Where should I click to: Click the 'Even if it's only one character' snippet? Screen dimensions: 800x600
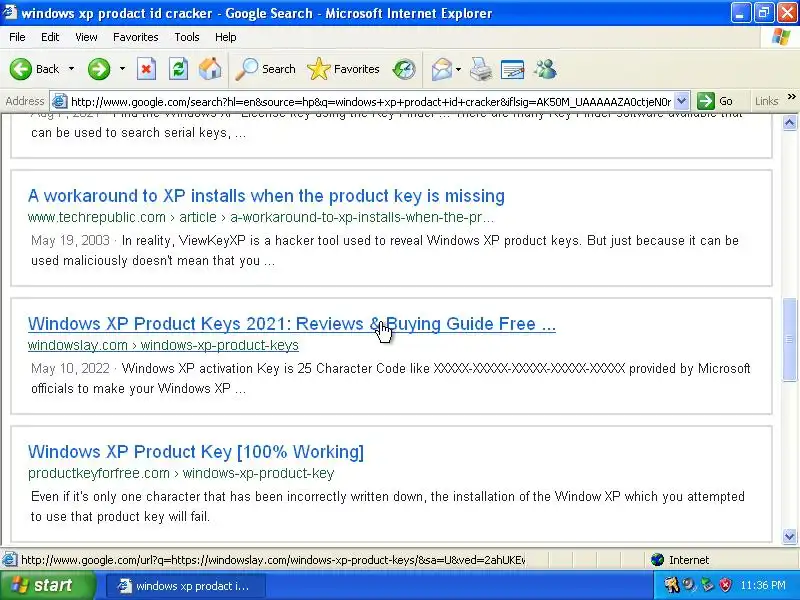pyautogui.click(x=387, y=506)
